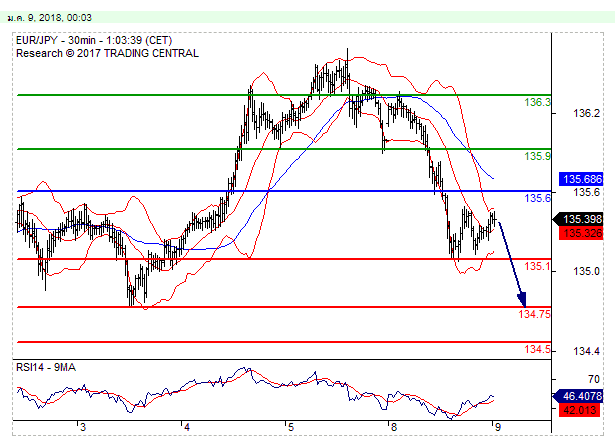Click the red 135.1 support label
Image resolution: width=615 pixels, height=445 pixels.
[x=538, y=266]
